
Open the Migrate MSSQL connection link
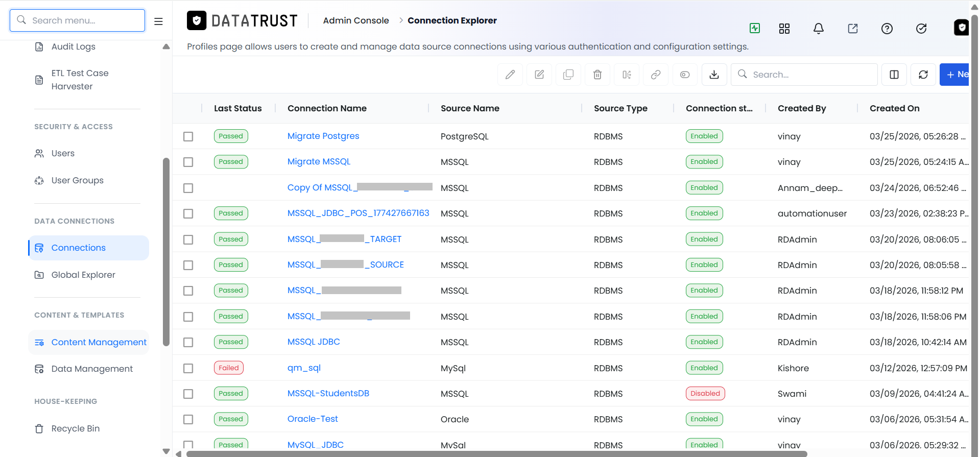click(x=319, y=161)
